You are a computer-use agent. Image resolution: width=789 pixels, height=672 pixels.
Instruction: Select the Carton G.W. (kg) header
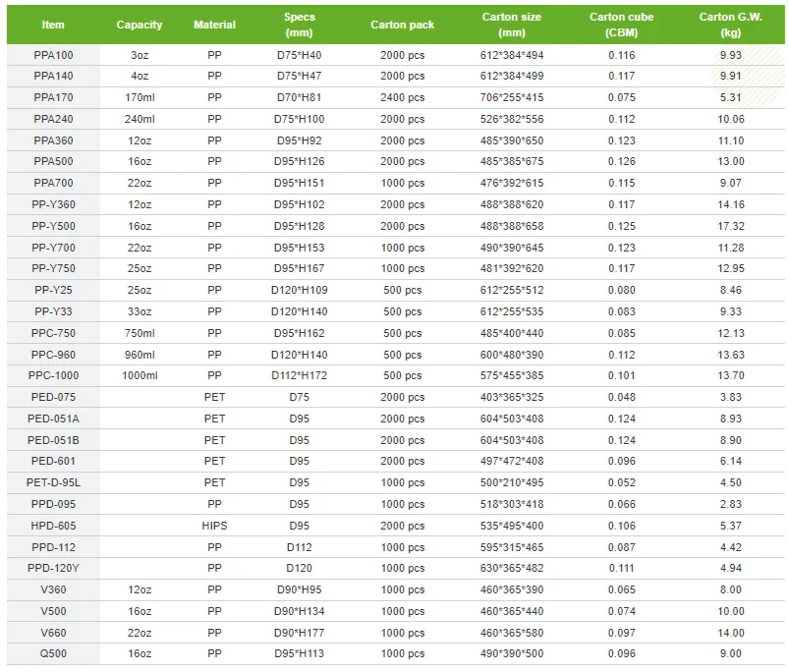(x=730, y=25)
